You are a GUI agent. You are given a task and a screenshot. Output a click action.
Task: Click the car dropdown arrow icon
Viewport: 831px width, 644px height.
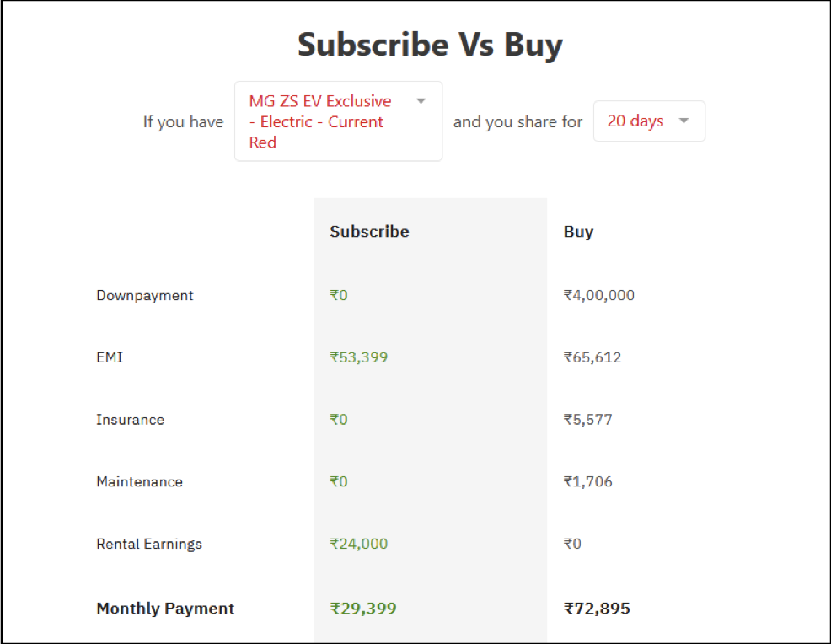421,100
